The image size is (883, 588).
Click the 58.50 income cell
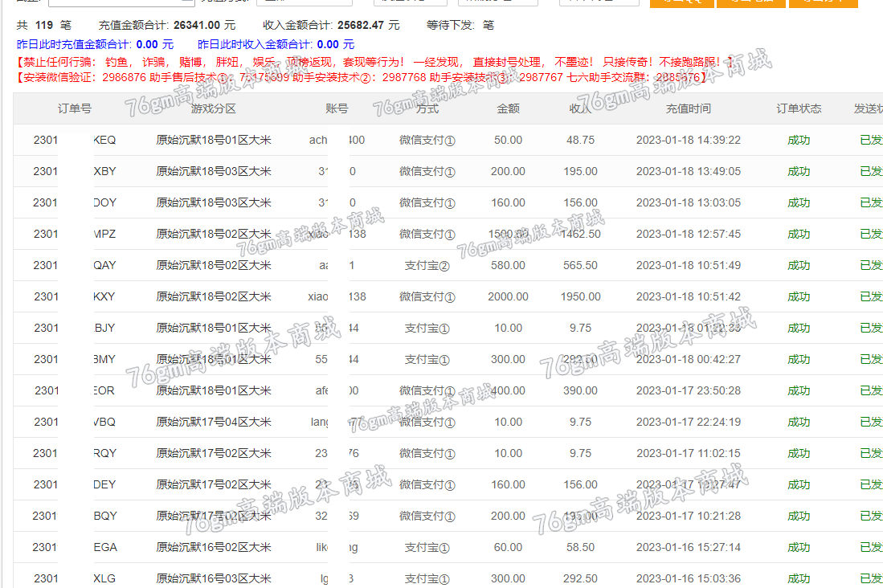(x=581, y=548)
